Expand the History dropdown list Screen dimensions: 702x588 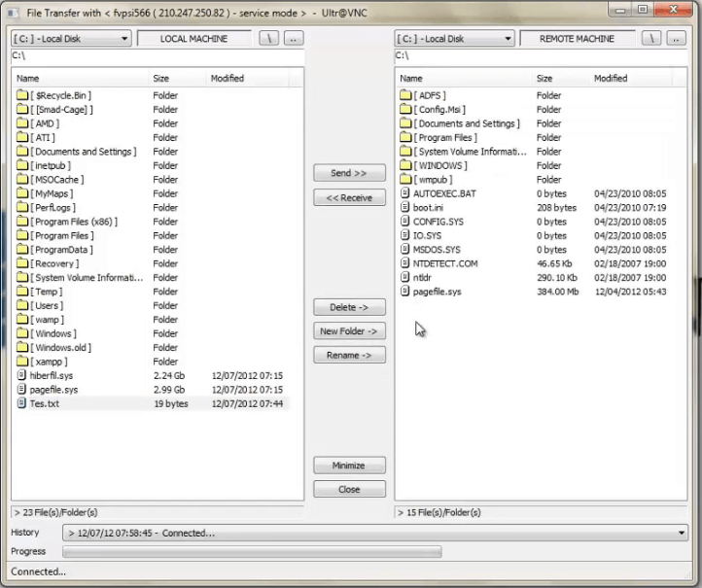[681, 534]
